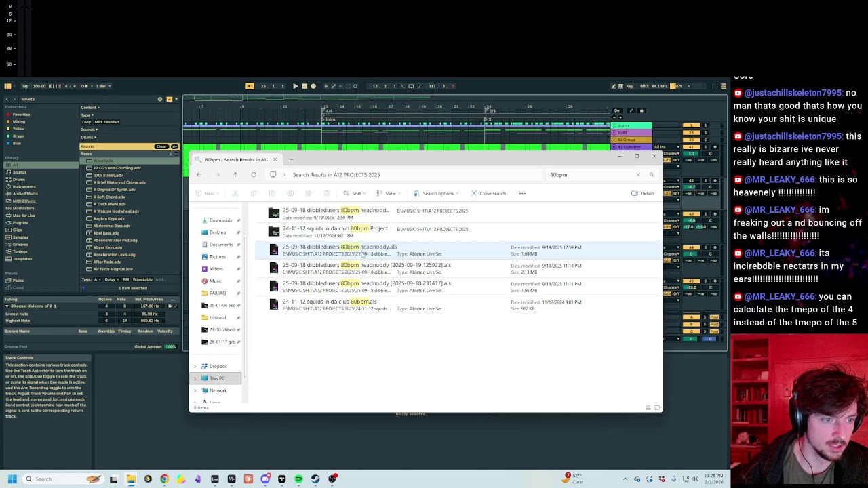Expand the Network node in Explorer sidebar

(x=195, y=391)
